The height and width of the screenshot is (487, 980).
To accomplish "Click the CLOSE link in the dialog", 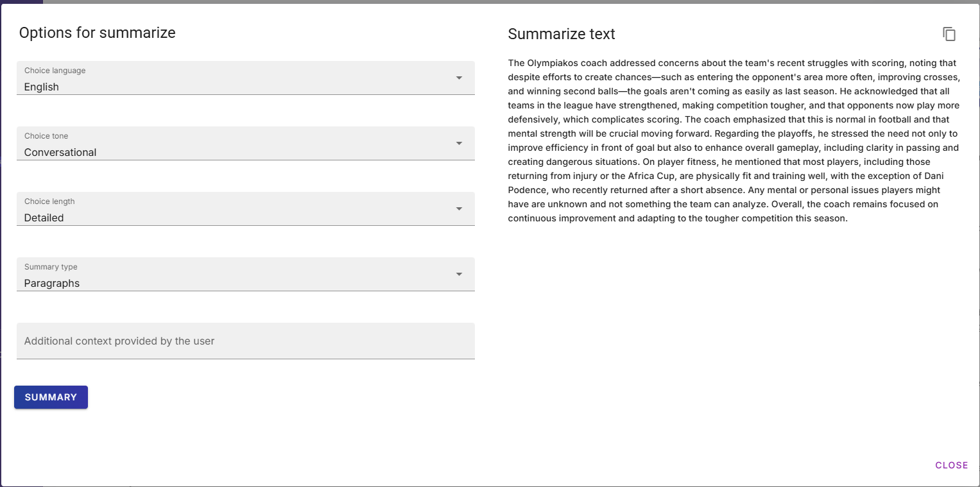I will pos(951,465).
